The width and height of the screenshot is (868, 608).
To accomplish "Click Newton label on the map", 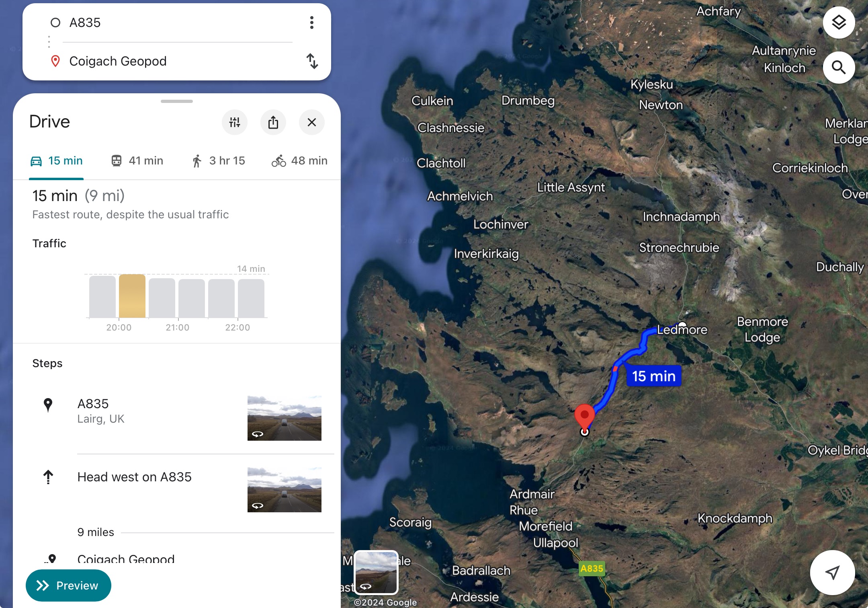I will 661,105.
